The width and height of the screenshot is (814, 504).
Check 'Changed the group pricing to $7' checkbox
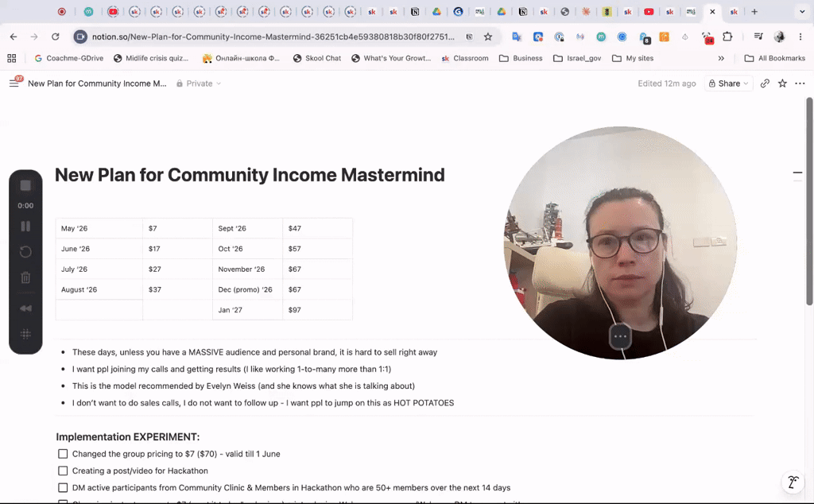pyautogui.click(x=63, y=454)
